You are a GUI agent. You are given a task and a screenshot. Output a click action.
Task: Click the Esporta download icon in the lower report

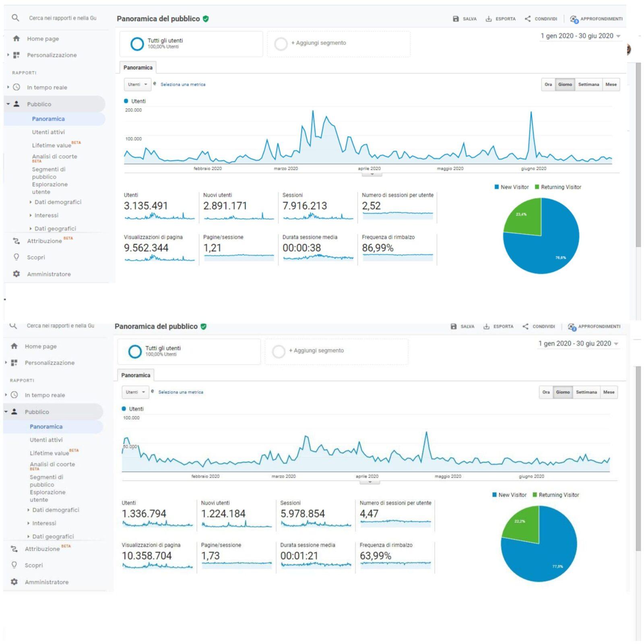click(x=486, y=326)
